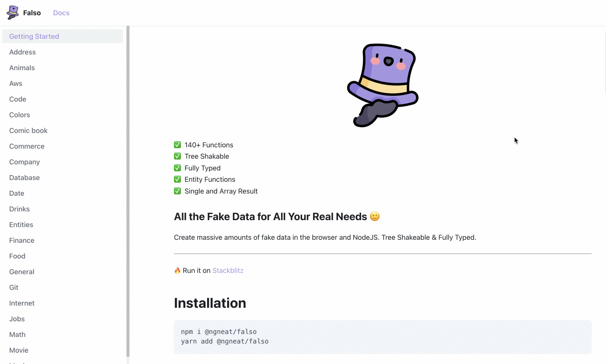The image size is (606, 364).
Task: Go to Git in the sidebar
Action: (62, 287)
